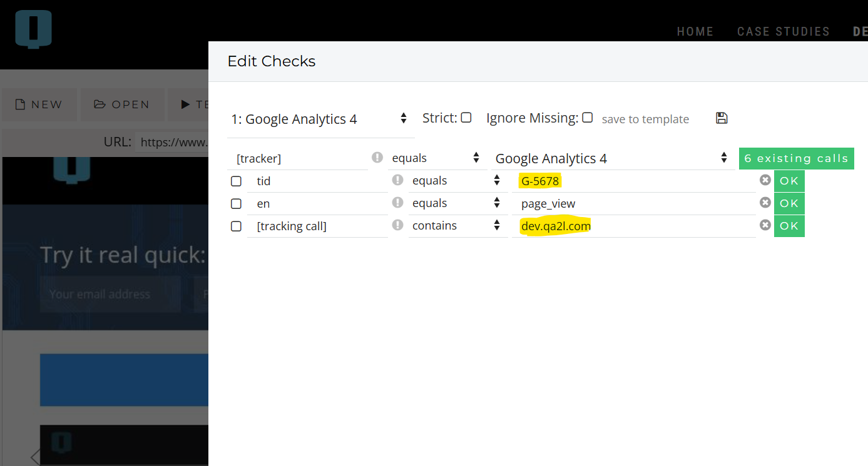Enable the Strict checkbox
Image resolution: width=868 pixels, height=466 pixels.
point(466,118)
